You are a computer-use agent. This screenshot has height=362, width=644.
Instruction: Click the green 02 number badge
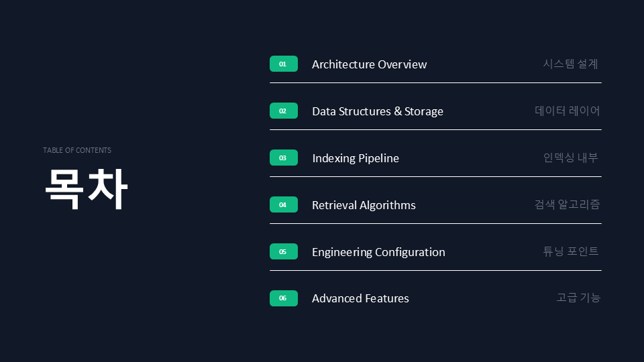283,111
